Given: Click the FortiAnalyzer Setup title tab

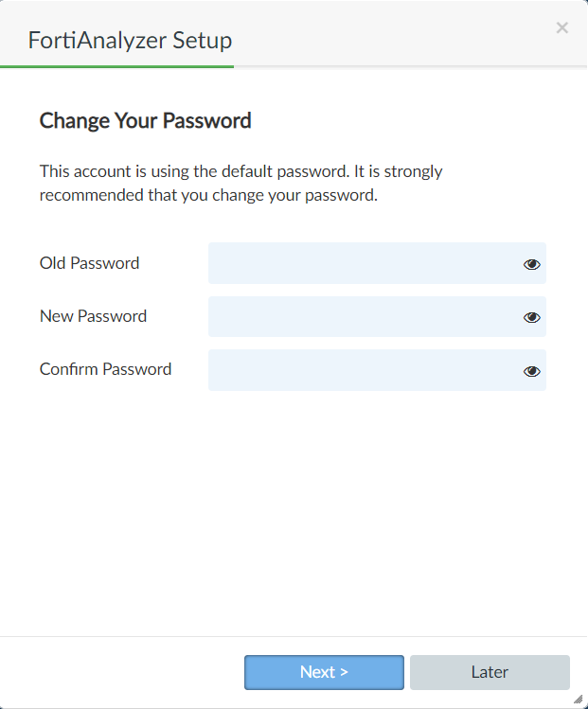Looking at the screenshot, I should point(130,40).
